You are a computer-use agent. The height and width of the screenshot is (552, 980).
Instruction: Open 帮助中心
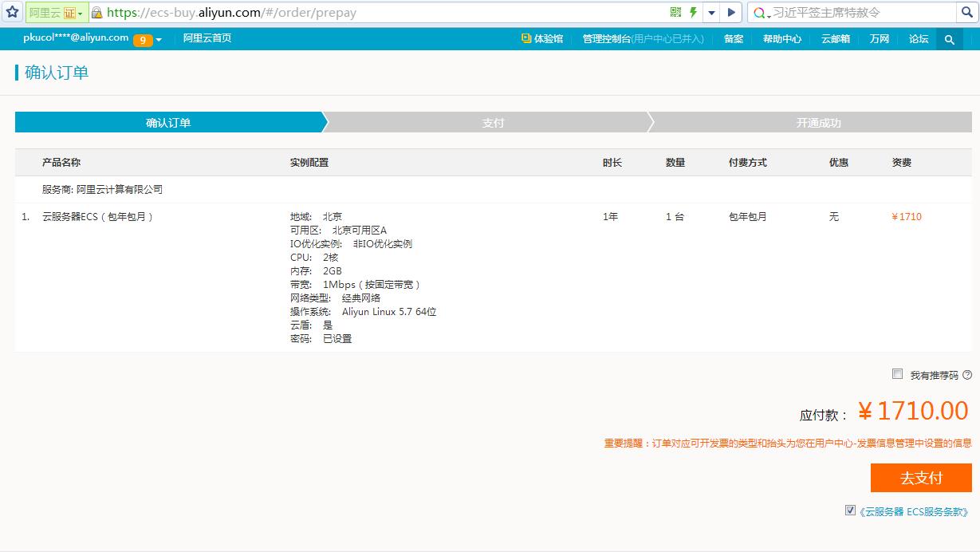pyautogui.click(x=782, y=38)
